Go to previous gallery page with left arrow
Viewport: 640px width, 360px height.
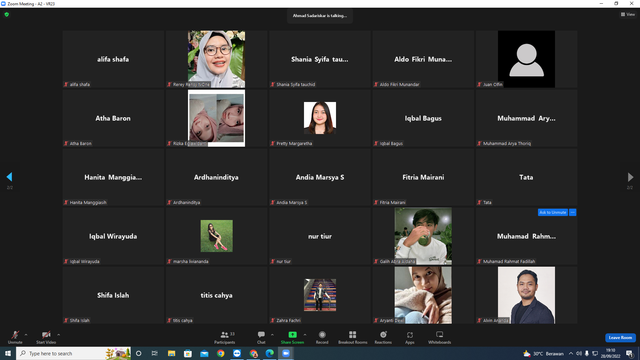pyautogui.click(x=9, y=177)
